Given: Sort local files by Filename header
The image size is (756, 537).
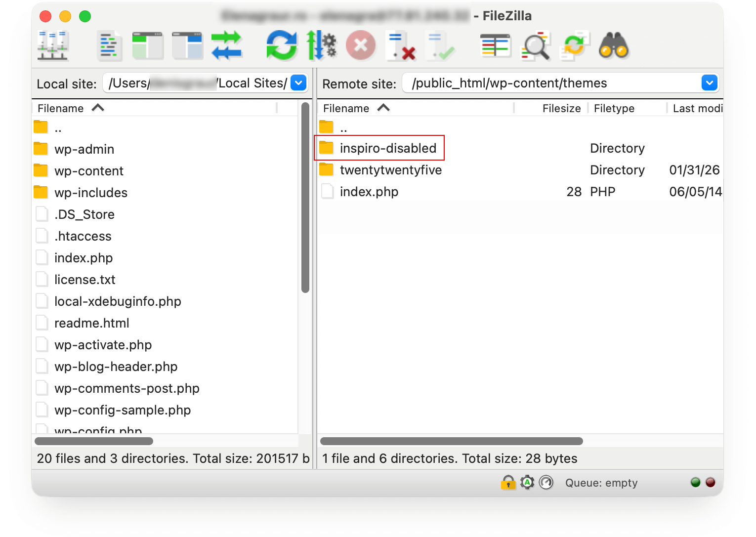Looking at the screenshot, I should coord(154,108).
